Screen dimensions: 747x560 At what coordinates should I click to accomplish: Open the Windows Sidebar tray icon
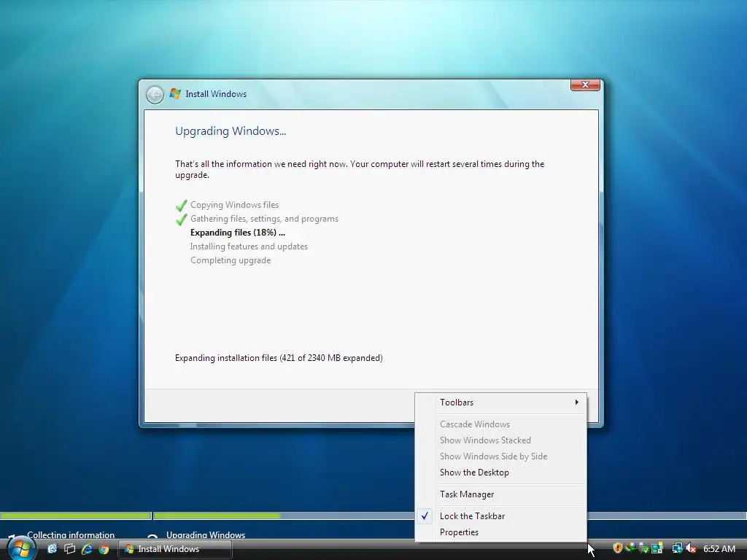pos(657,548)
